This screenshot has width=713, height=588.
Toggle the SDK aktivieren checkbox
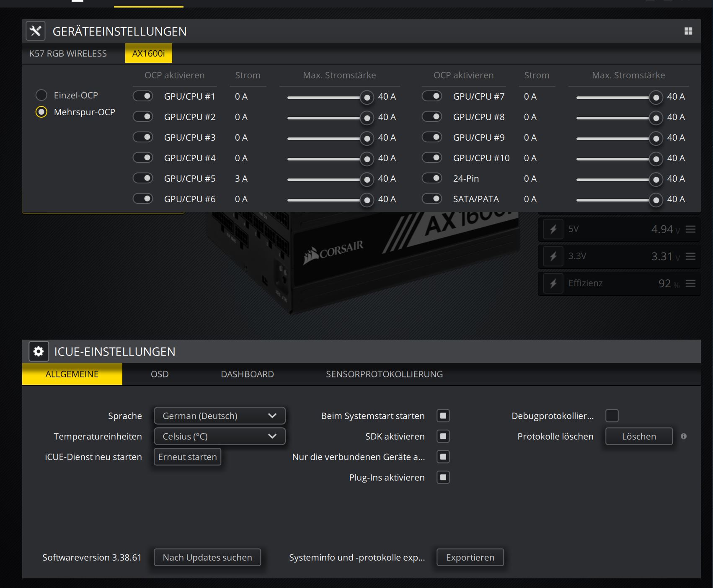[x=443, y=436]
